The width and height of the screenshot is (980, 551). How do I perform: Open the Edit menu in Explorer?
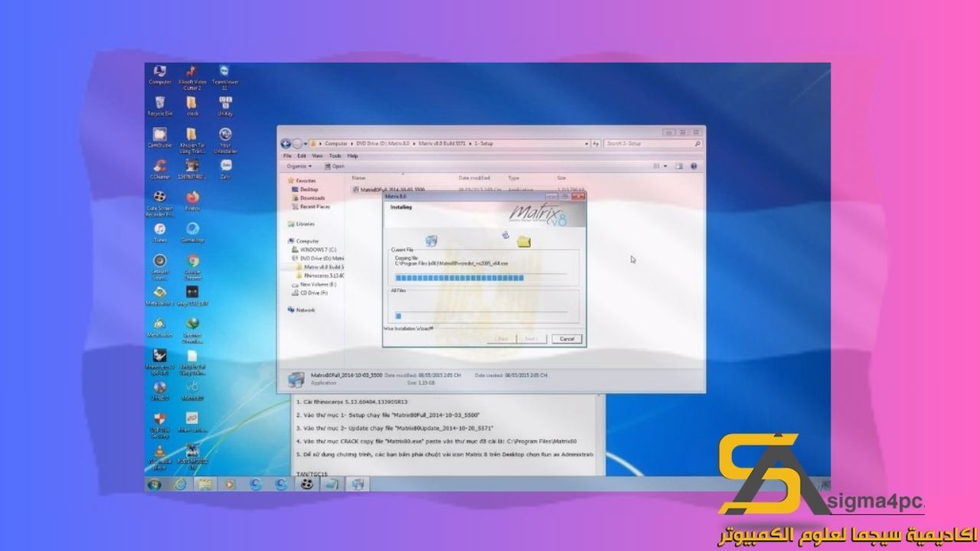pos(302,156)
